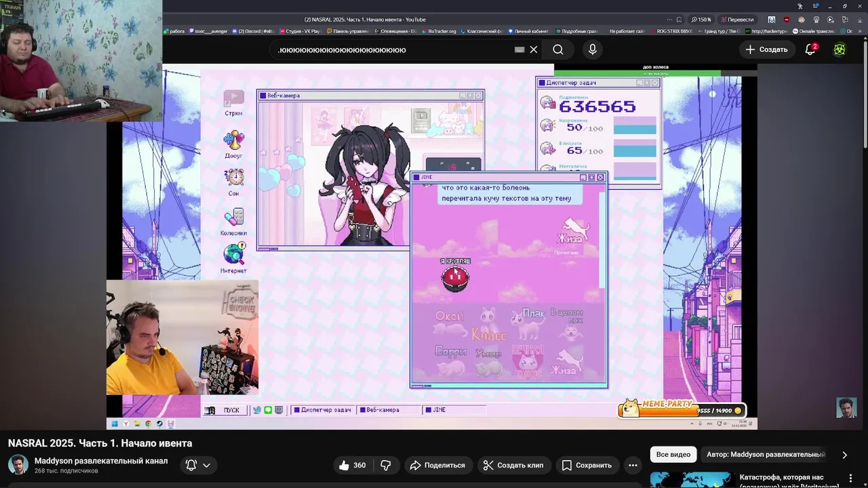
Task: Open the on-screen keyboard icon in search
Action: coord(519,49)
